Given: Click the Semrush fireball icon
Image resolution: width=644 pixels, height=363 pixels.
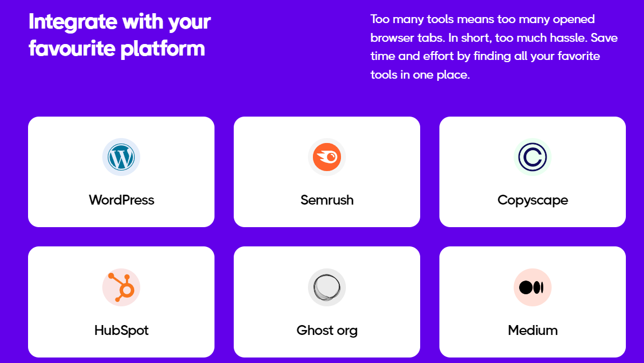Looking at the screenshot, I should (327, 157).
